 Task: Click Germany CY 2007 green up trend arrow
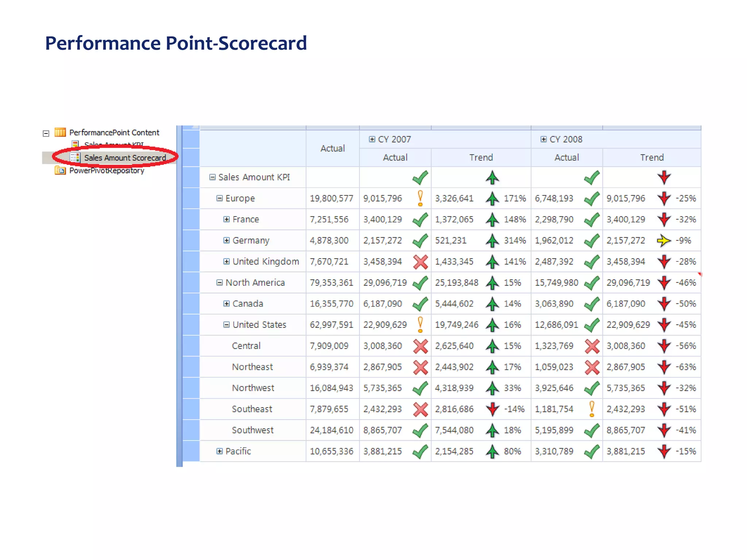[492, 240]
